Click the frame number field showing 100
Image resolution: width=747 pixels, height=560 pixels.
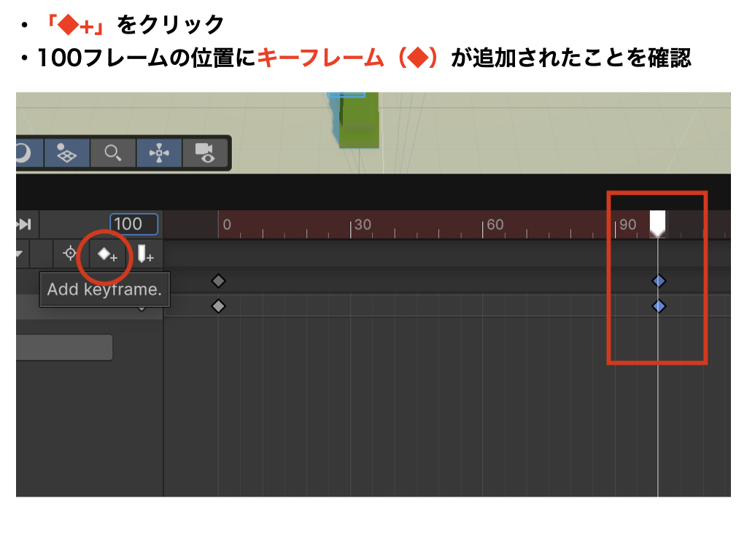click(133, 224)
